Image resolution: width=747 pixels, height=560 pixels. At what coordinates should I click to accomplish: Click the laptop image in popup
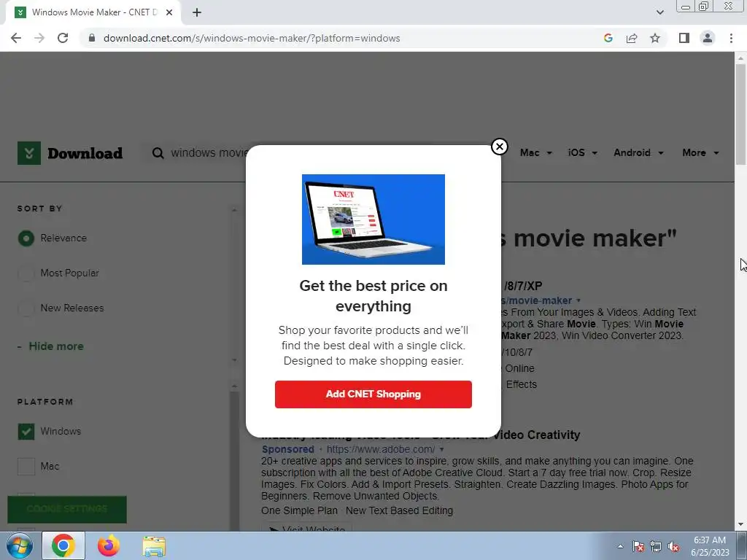(x=373, y=219)
